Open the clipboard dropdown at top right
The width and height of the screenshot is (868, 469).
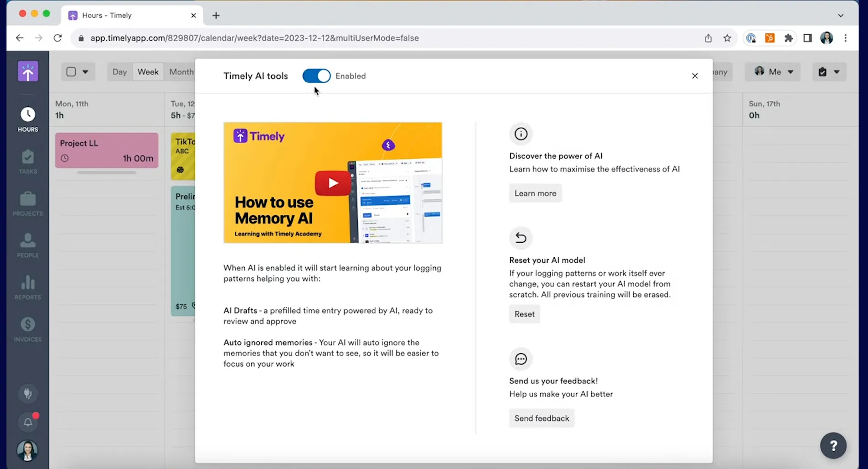[x=829, y=72]
